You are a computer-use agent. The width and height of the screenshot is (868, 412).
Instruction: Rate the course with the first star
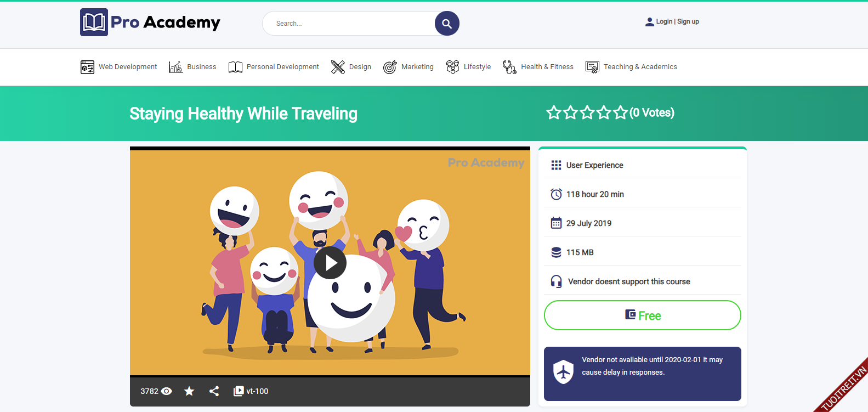[x=554, y=113]
